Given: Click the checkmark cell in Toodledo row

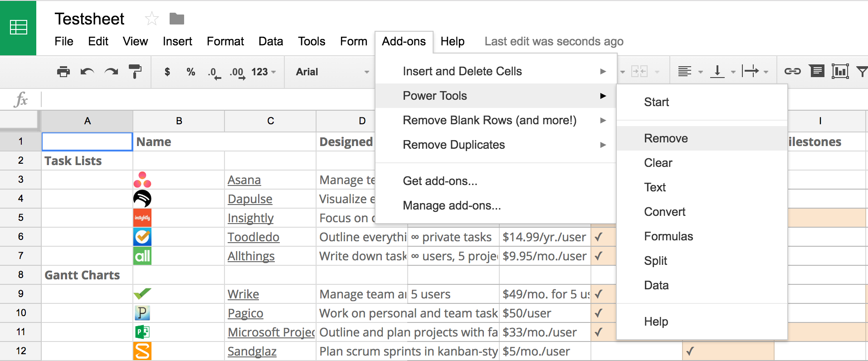Looking at the screenshot, I should coord(599,237).
